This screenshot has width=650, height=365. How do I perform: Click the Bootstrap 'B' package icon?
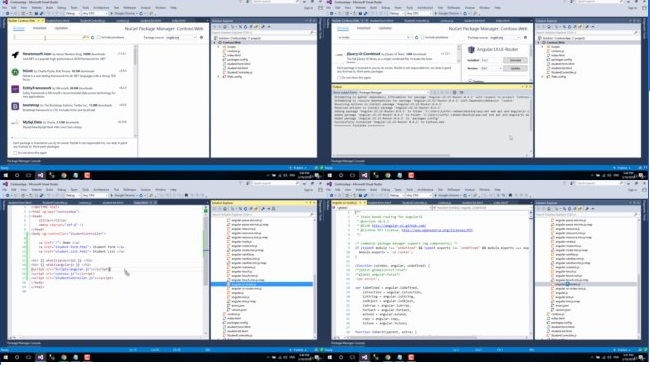pos(15,107)
